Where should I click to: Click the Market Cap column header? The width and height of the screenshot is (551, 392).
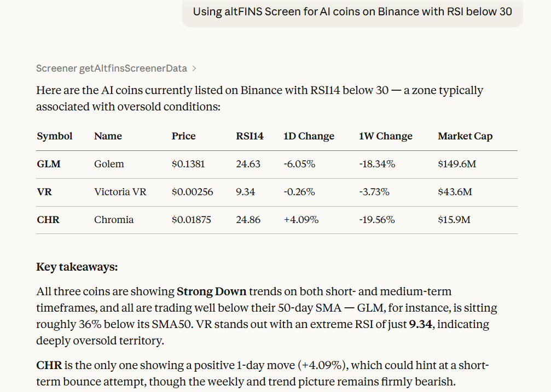pyautogui.click(x=465, y=136)
